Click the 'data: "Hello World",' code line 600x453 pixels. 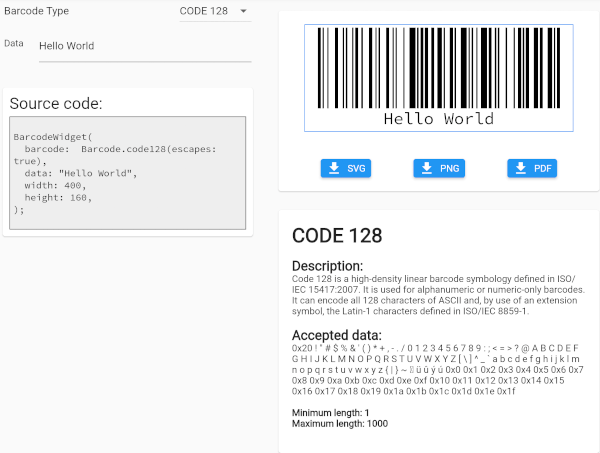click(x=80, y=173)
